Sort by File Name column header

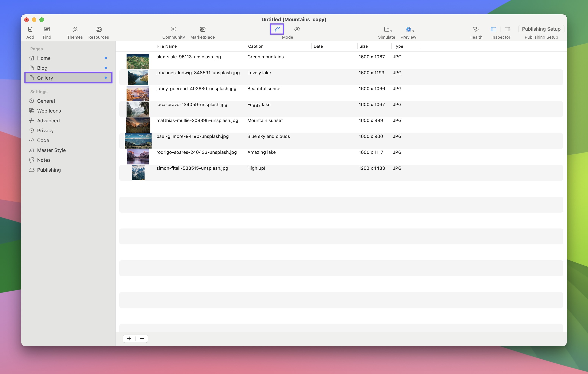point(167,46)
